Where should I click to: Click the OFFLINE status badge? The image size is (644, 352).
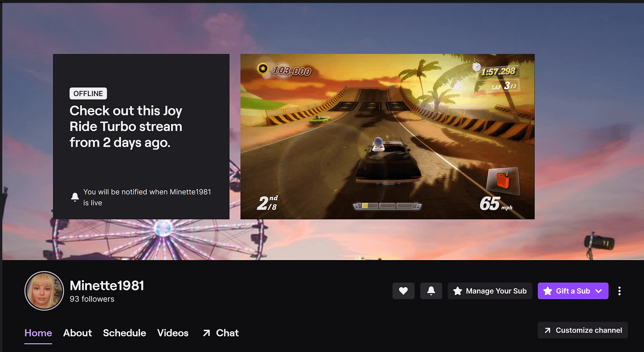(88, 94)
